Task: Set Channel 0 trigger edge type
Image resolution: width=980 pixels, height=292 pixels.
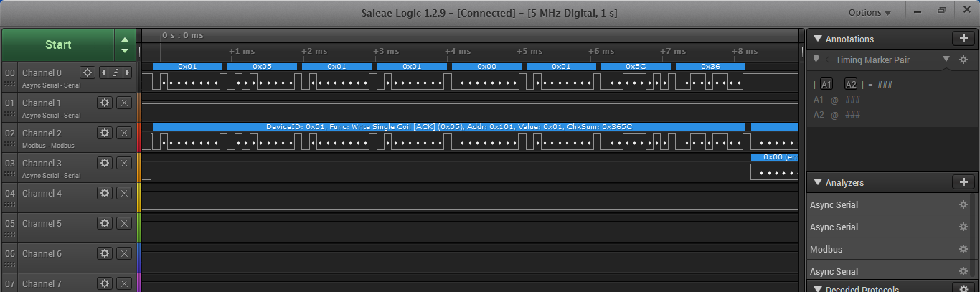Action: (x=115, y=72)
